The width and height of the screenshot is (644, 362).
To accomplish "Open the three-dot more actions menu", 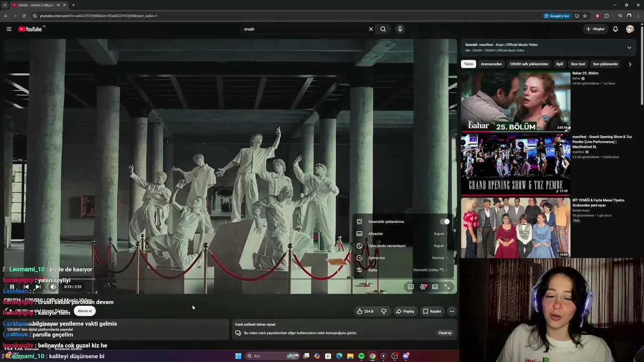I will pyautogui.click(x=452, y=311).
